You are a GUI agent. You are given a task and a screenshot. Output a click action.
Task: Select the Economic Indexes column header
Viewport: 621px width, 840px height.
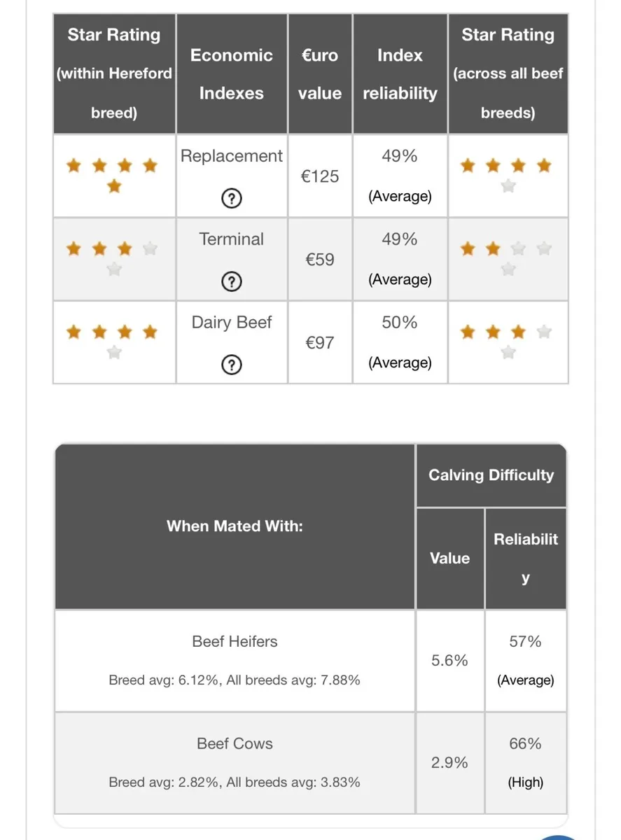coord(232,74)
